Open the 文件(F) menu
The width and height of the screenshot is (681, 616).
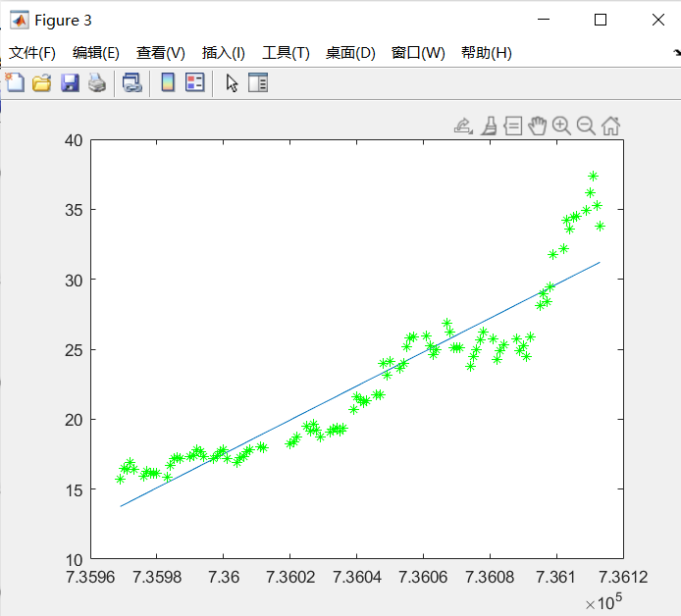[32, 53]
